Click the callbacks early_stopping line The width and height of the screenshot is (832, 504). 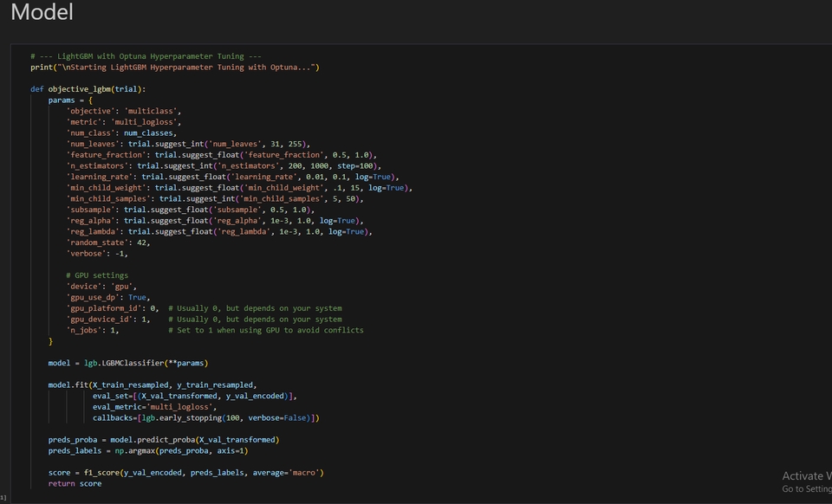coord(206,418)
